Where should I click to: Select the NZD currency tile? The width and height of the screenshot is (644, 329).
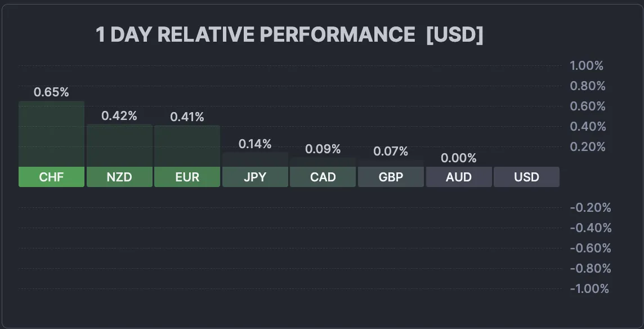point(119,177)
